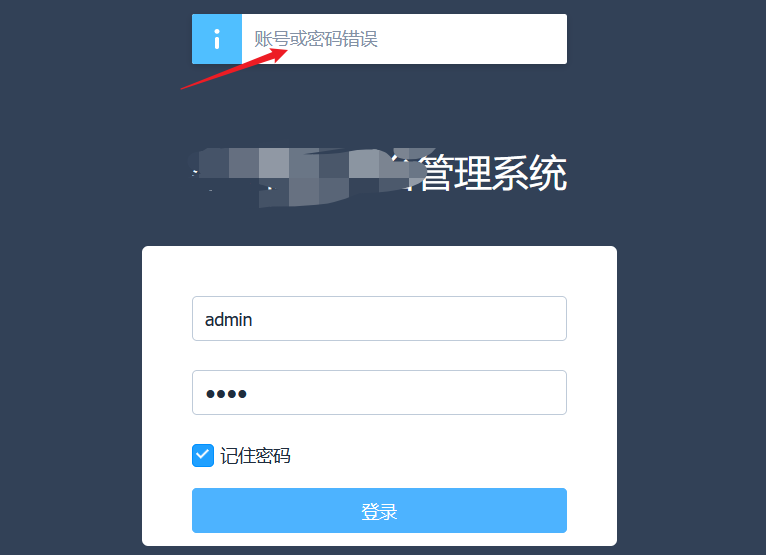This screenshot has width=766, height=555.
Task: Click the admin text in the username box
Action: coord(228,320)
